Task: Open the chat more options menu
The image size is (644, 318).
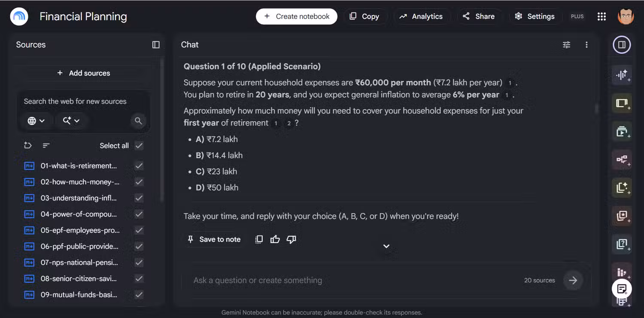Action: coord(586,45)
